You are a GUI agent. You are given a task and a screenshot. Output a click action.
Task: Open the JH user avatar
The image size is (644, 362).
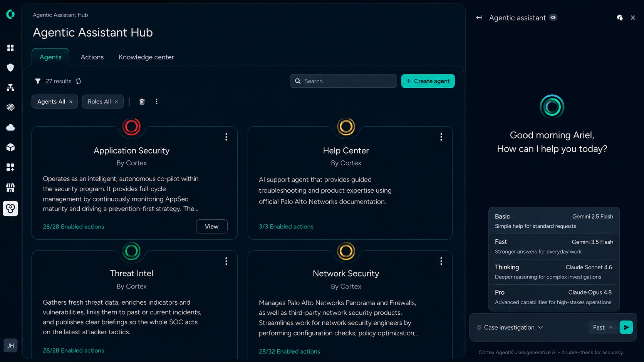click(x=10, y=345)
